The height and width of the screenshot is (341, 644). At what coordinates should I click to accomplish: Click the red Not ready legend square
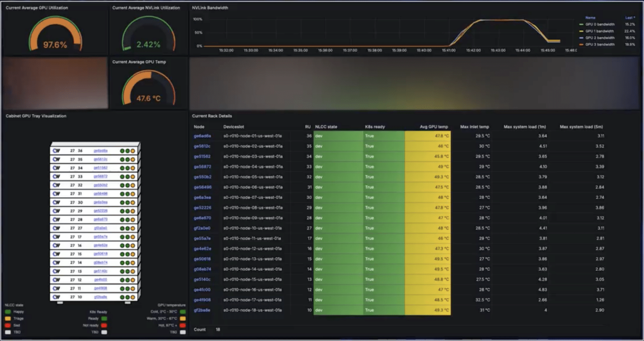[104, 325]
